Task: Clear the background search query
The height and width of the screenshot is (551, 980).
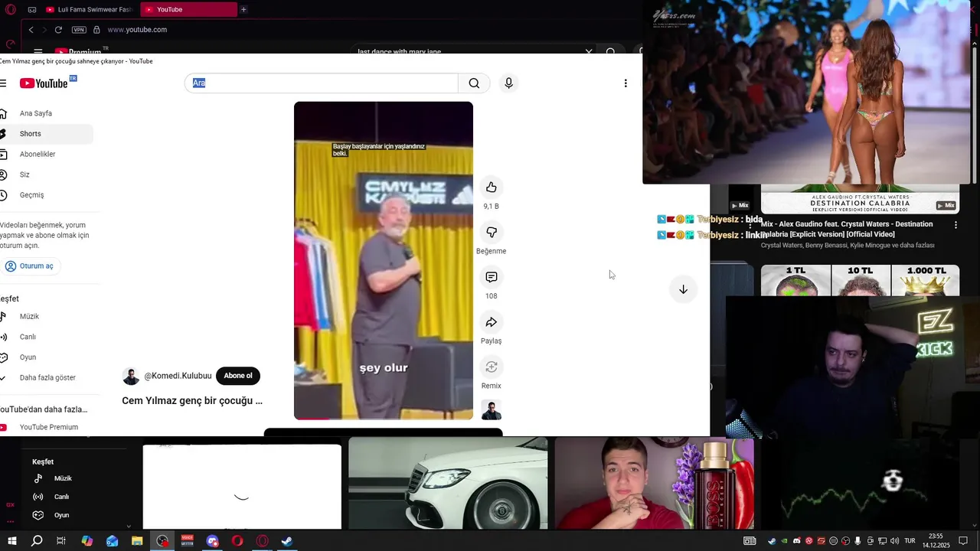Action: click(x=589, y=51)
